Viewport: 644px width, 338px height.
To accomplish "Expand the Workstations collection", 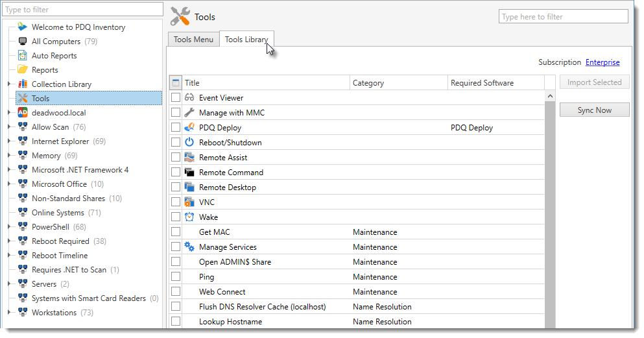I will click(x=9, y=312).
